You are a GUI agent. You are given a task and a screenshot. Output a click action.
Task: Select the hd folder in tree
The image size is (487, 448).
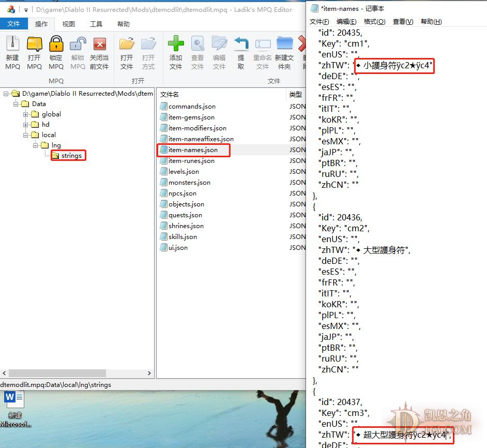pos(45,124)
